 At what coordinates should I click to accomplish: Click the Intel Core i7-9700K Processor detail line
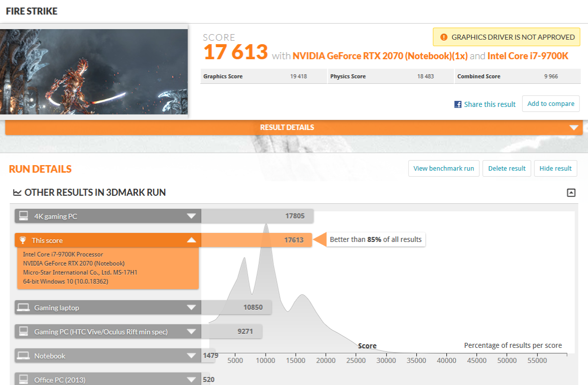click(x=63, y=254)
